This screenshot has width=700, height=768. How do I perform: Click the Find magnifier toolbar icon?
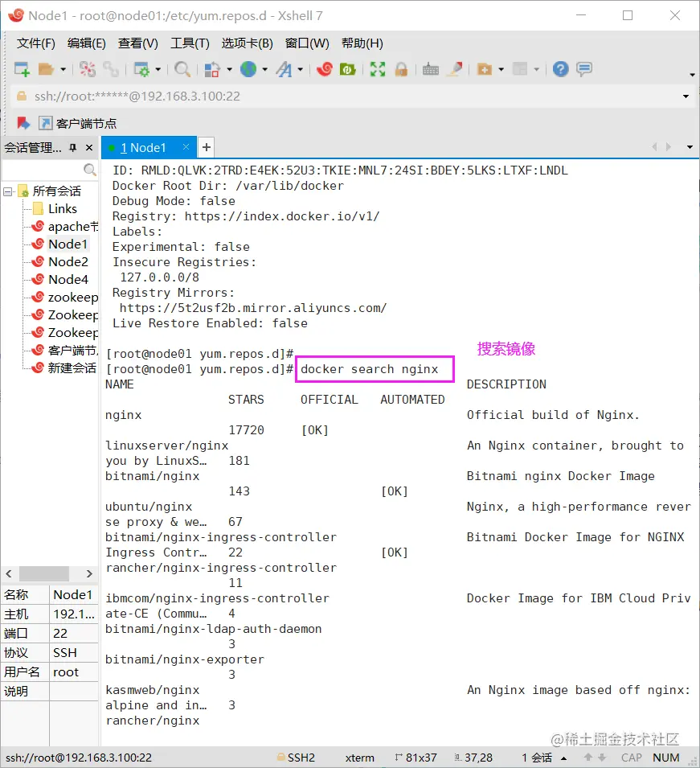182,69
